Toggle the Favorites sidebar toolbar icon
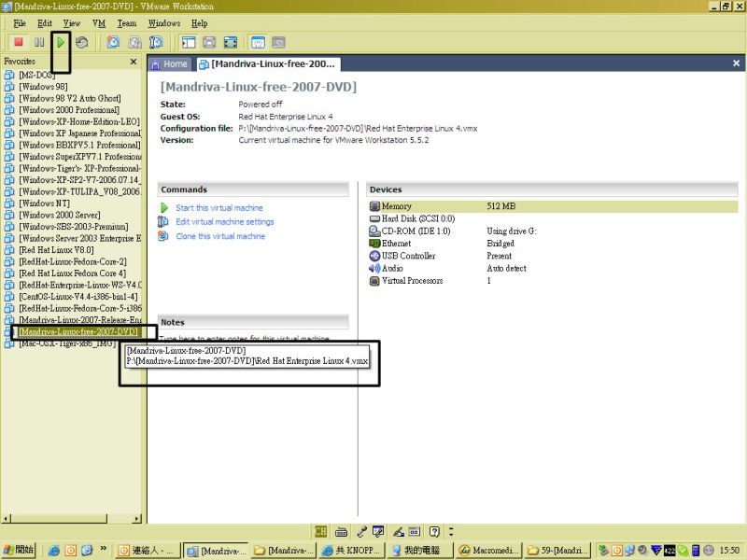The image size is (747, 560). coord(189,42)
